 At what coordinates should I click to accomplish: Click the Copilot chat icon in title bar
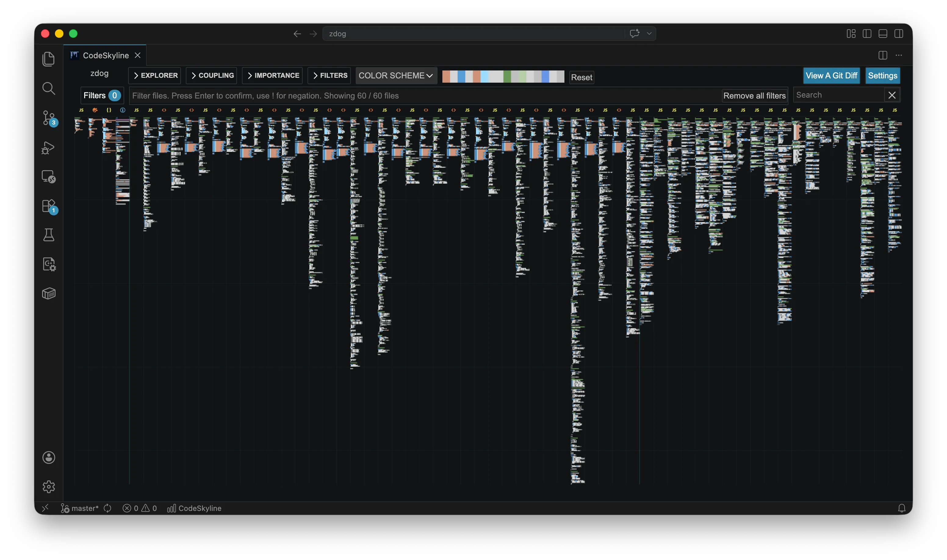pyautogui.click(x=635, y=34)
